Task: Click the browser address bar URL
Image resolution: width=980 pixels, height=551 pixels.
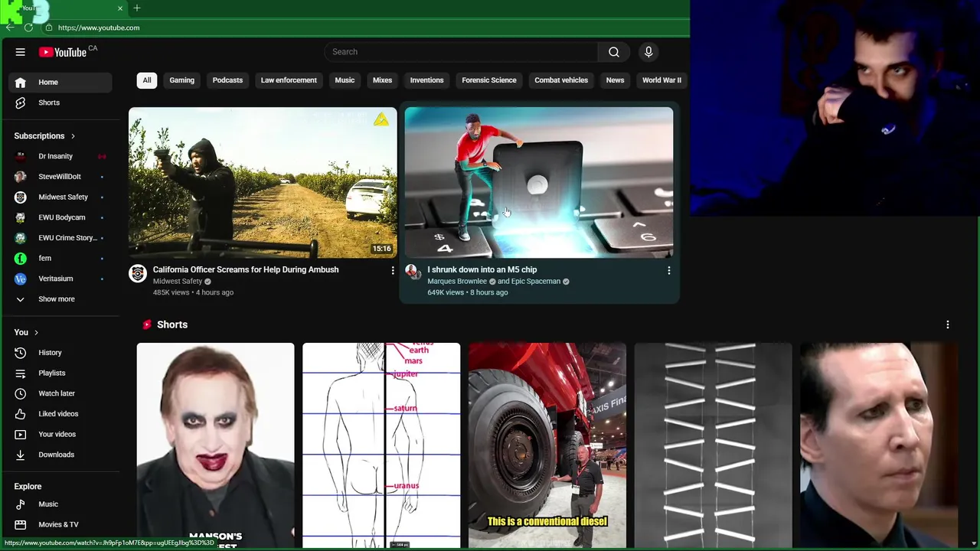Action: (99, 28)
